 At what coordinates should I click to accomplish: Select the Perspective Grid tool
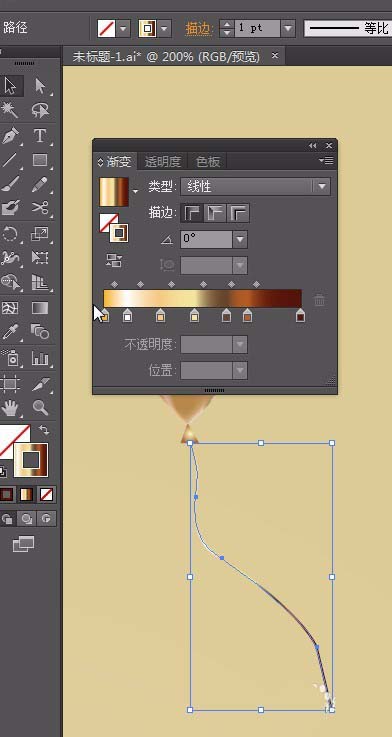pyautogui.click(x=40, y=282)
